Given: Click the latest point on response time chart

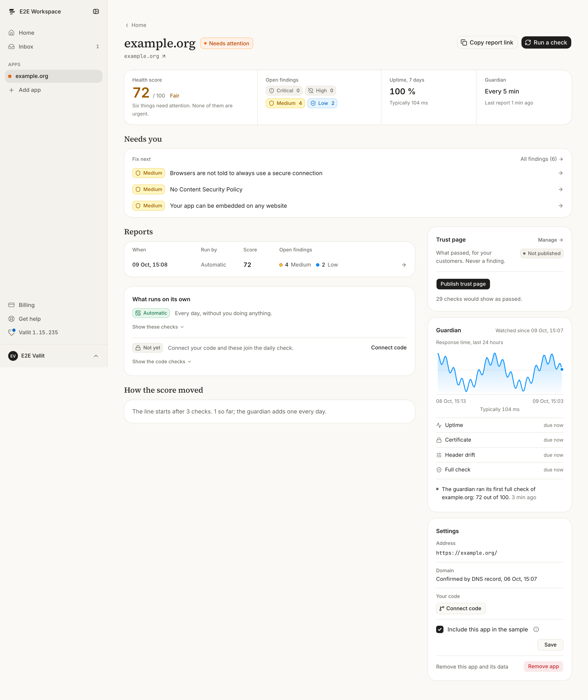Looking at the screenshot, I should coord(562,369).
